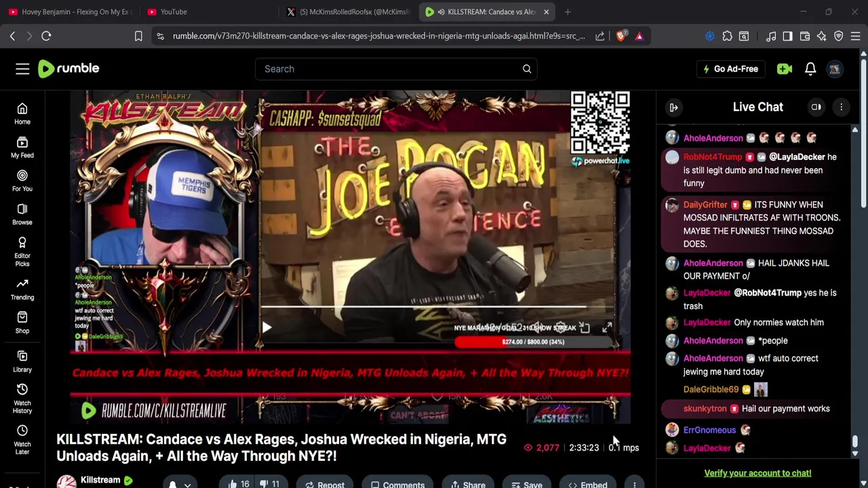The image size is (868, 488).
Task: Open the Comments section
Action: [397, 483]
